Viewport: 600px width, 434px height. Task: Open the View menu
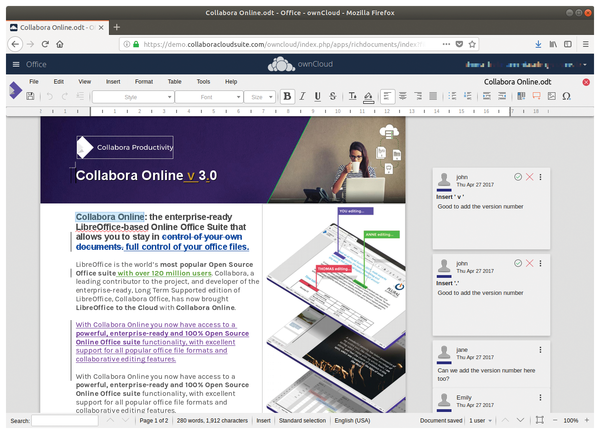[85, 82]
